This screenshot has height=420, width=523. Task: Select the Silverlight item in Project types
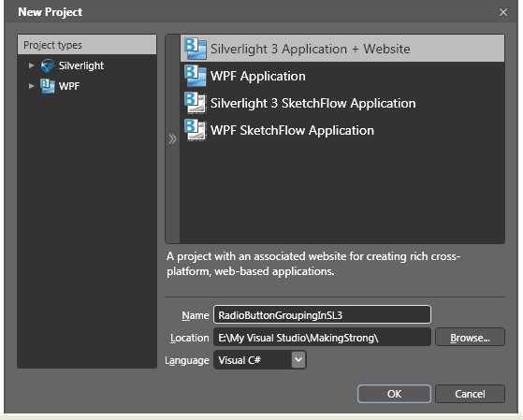(81, 65)
